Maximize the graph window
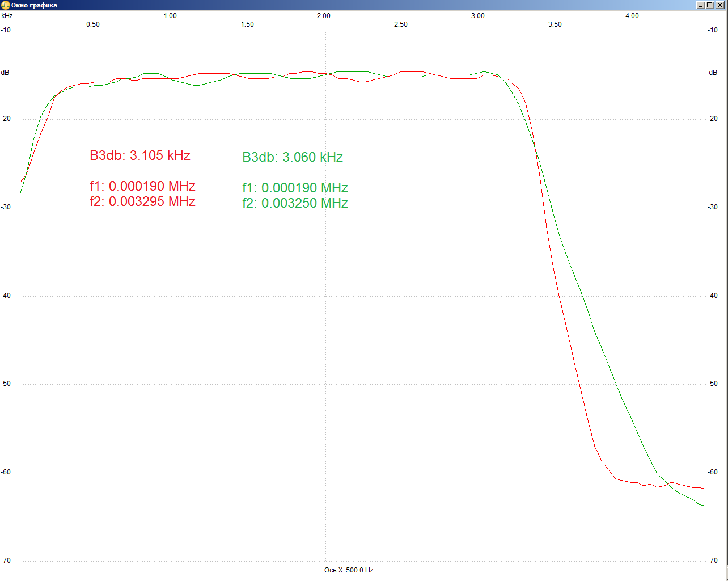Viewport: 728px width, 581px height. click(x=710, y=5)
